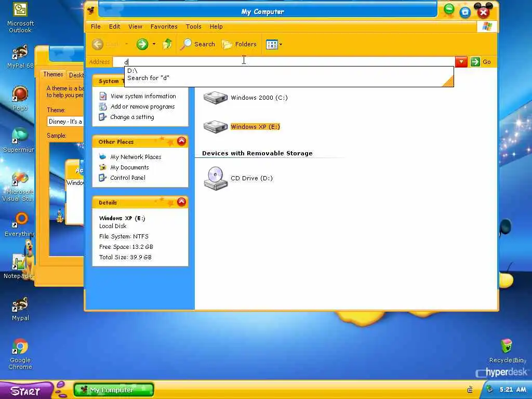The height and width of the screenshot is (399, 532).
Task: Choose Search for "d" suggestion
Action: click(289, 78)
